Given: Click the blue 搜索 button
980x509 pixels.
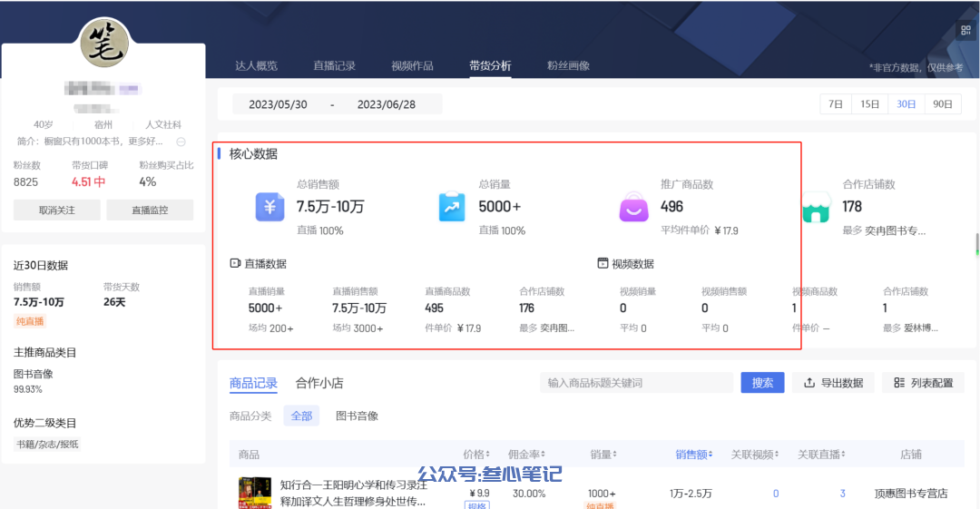Looking at the screenshot, I should [x=762, y=383].
